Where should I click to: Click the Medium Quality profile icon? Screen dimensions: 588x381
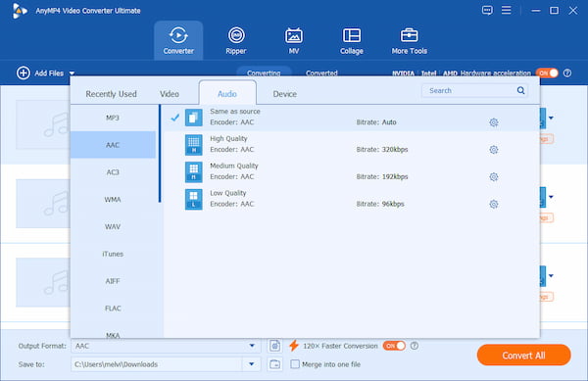point(193,172)
